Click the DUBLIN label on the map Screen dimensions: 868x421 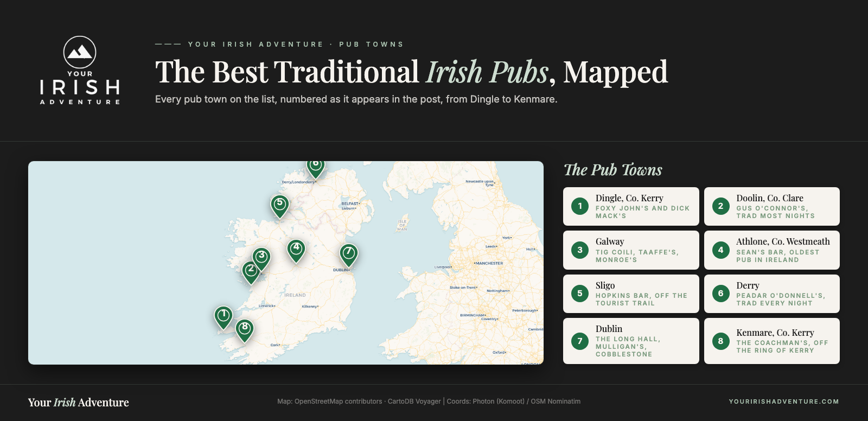341,270
